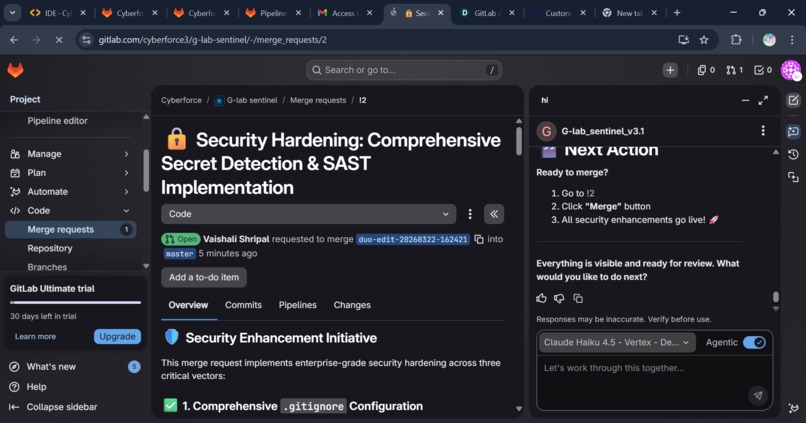Send the chat message arrow button
This screenshot has height=423, width=806.
pos(758,395)
